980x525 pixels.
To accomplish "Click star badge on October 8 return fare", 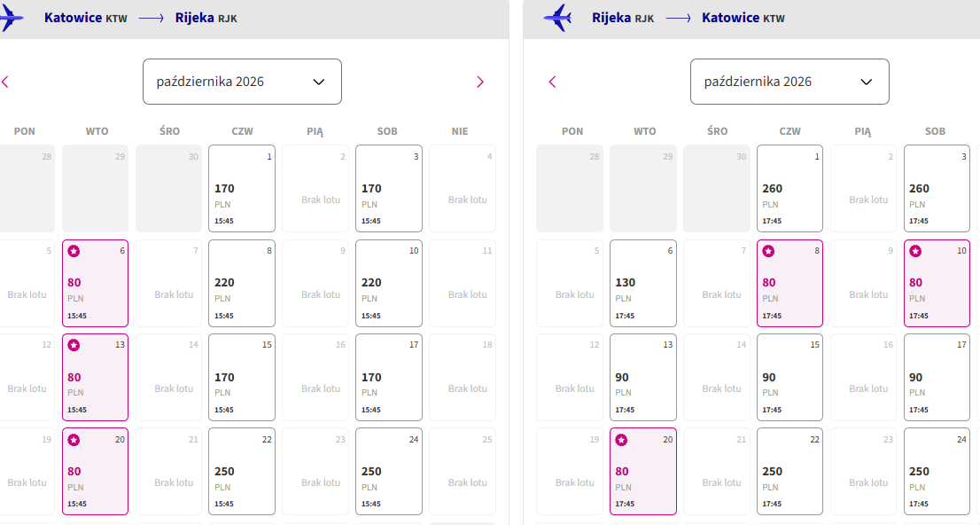I will click(x=769, y=252).
